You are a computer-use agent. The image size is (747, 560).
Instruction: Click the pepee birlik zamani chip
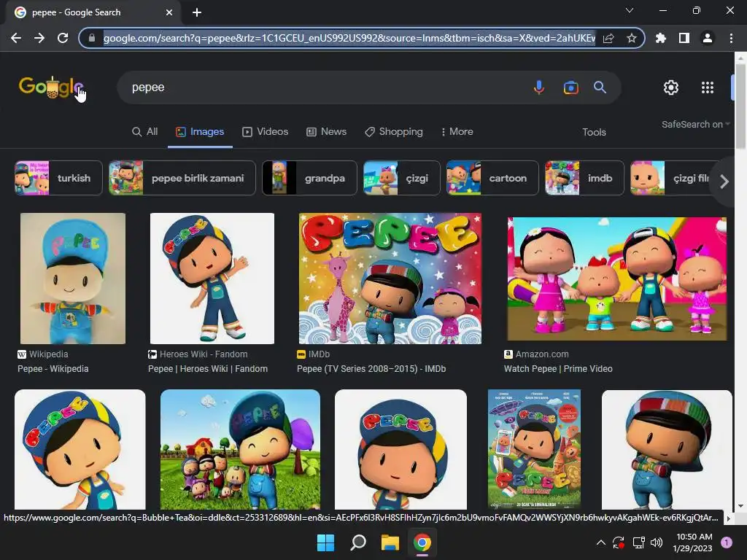[182, 178]
